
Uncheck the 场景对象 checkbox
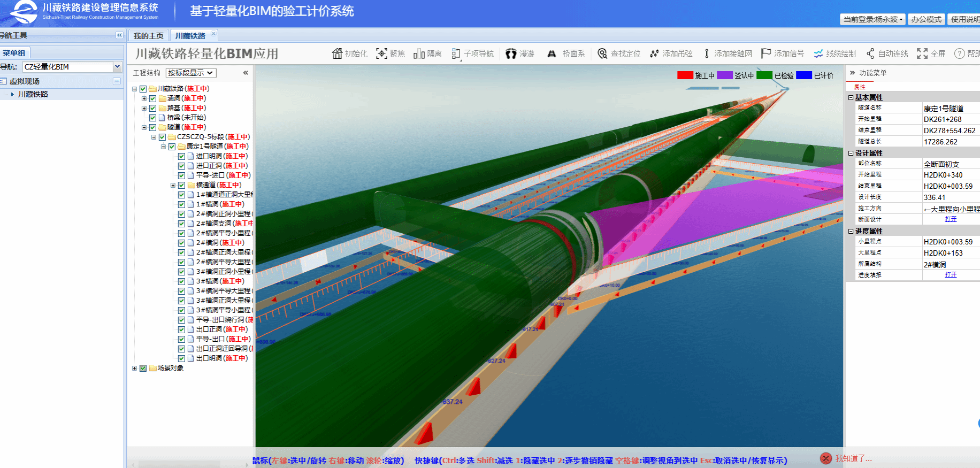coord(143,368)
